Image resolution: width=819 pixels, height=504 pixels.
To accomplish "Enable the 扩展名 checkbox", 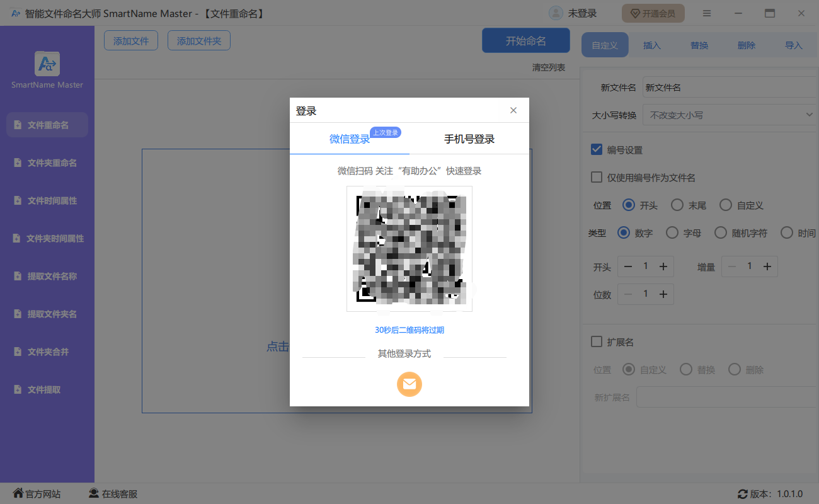I will 597,342.
